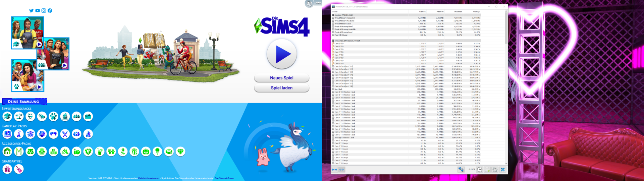Select the gift box free item icon
Viewport: 644px width, 181px height.
[7, 169]
